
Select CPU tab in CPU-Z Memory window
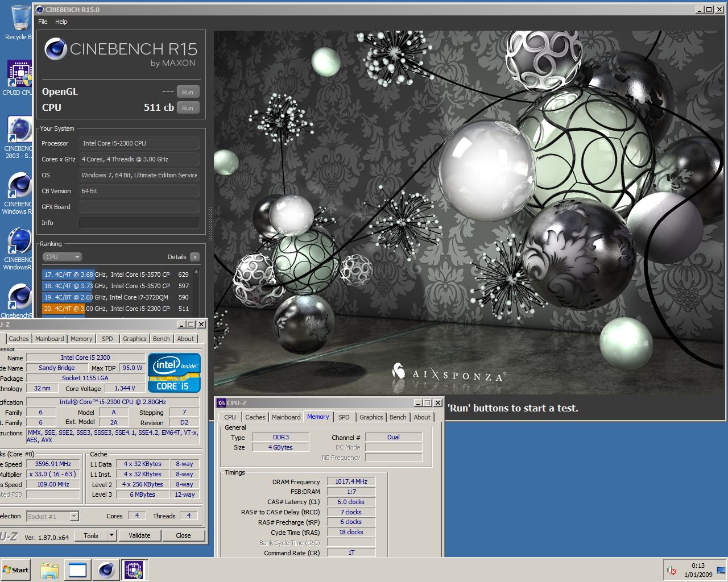[x=230, y=417]
